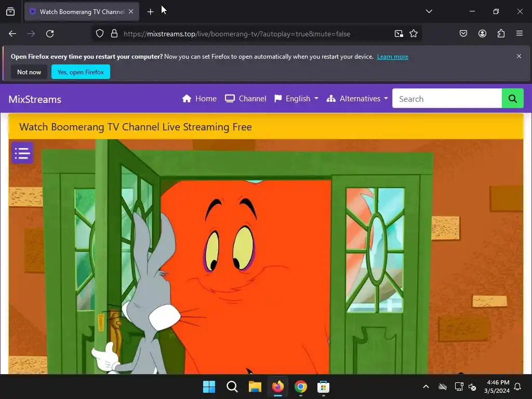Click the green search magnifier button

(x=512, y=99)
